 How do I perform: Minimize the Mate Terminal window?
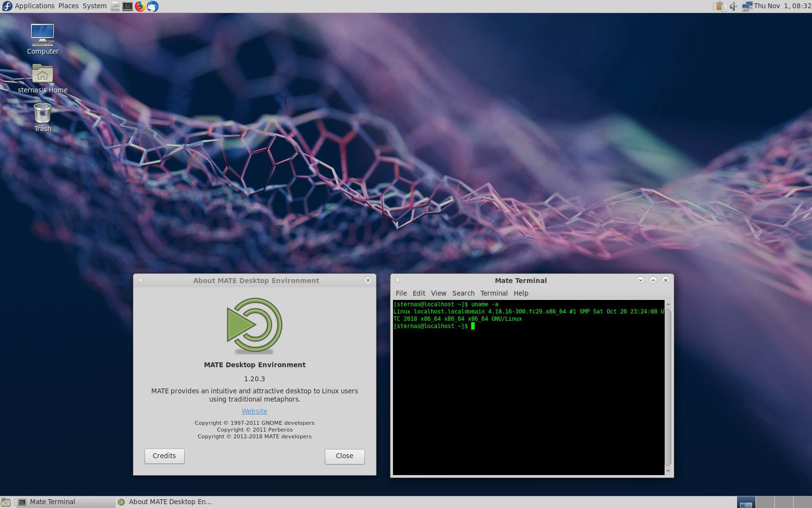(640, 280)
